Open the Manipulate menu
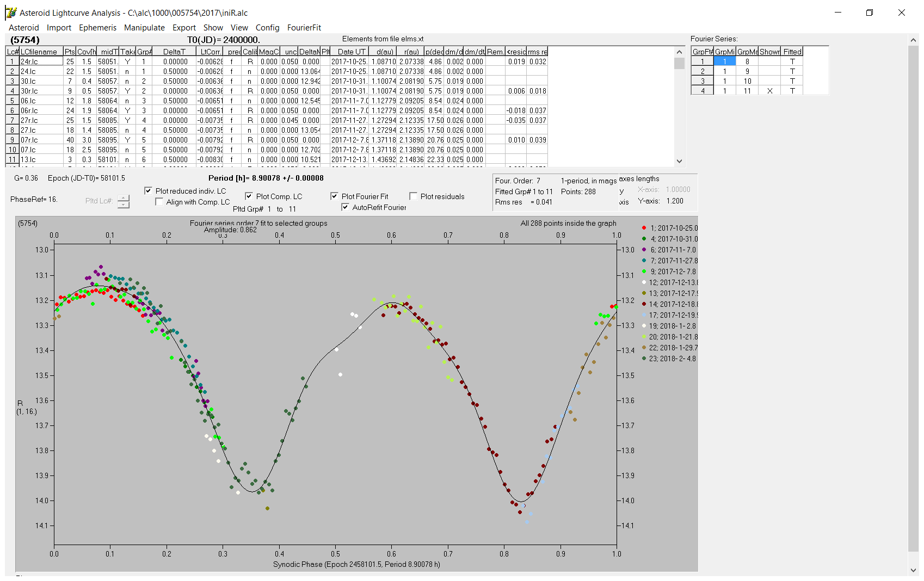The width and height of the screenshot is (924, 581). pos(144,28)
